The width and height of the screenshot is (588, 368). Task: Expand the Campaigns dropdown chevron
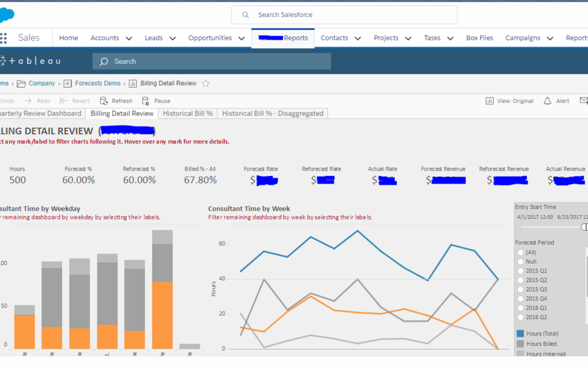[550, 38]
